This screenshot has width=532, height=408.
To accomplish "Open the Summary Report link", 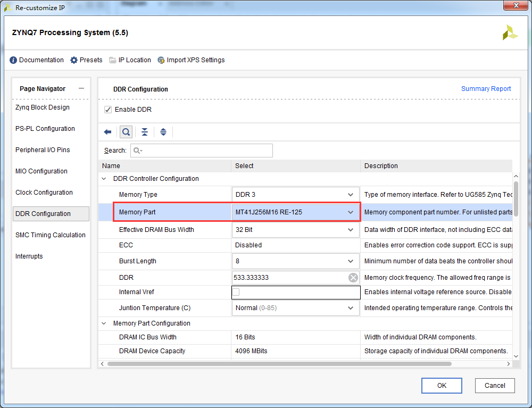I will (486, 88).
